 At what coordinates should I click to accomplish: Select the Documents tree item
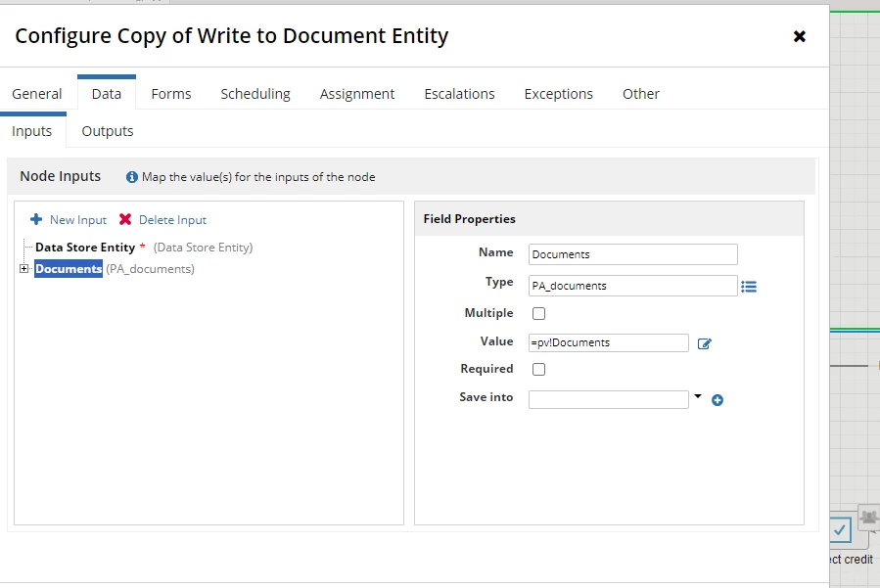pos(69,269)
